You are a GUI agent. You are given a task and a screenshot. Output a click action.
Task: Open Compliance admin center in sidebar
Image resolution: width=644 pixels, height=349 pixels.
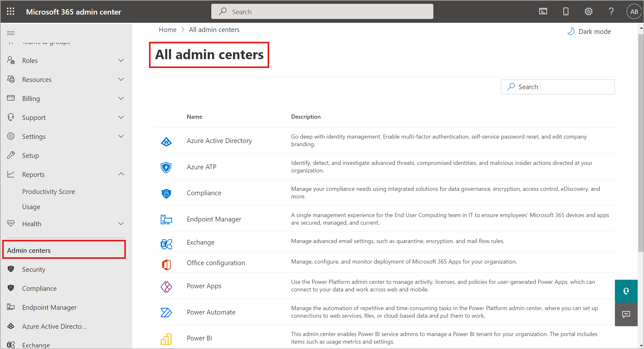click(x=39, y=288)
